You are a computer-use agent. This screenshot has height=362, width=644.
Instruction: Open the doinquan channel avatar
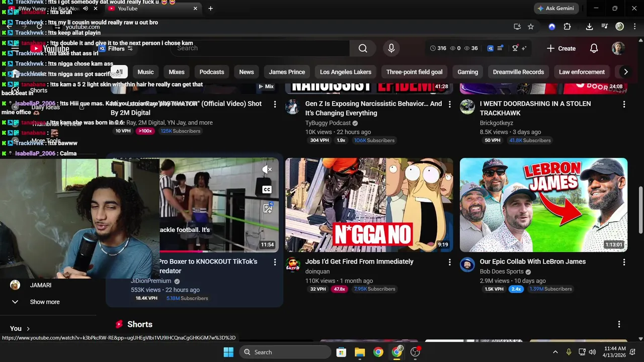293,264
